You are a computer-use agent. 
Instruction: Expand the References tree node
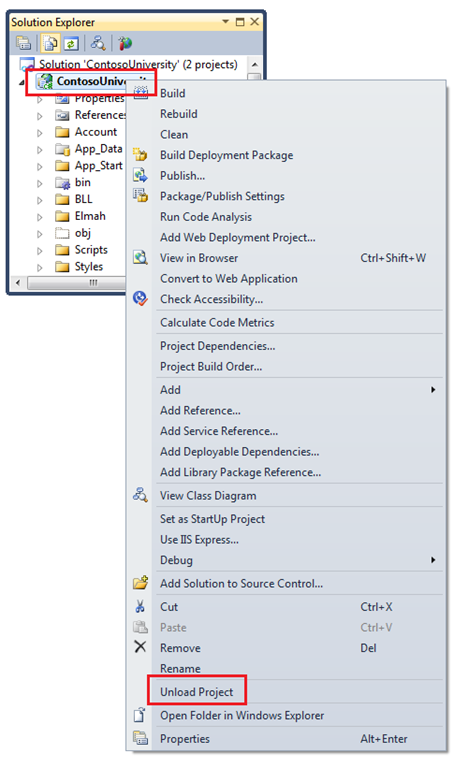coord(40,116)
